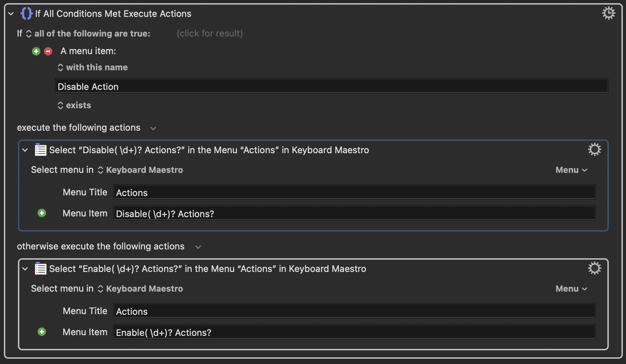Open gear menu for If All Conditions action

pyautogui.click(x=608, y=13)
